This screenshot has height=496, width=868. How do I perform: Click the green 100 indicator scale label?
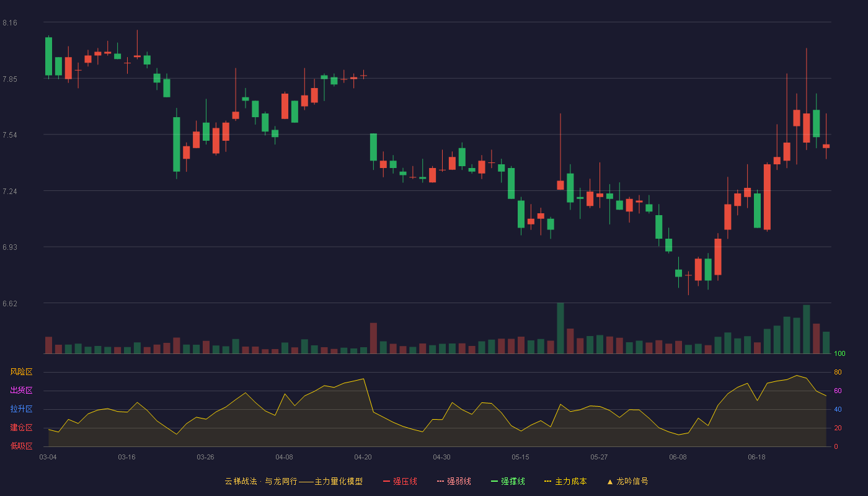(839, 354)
